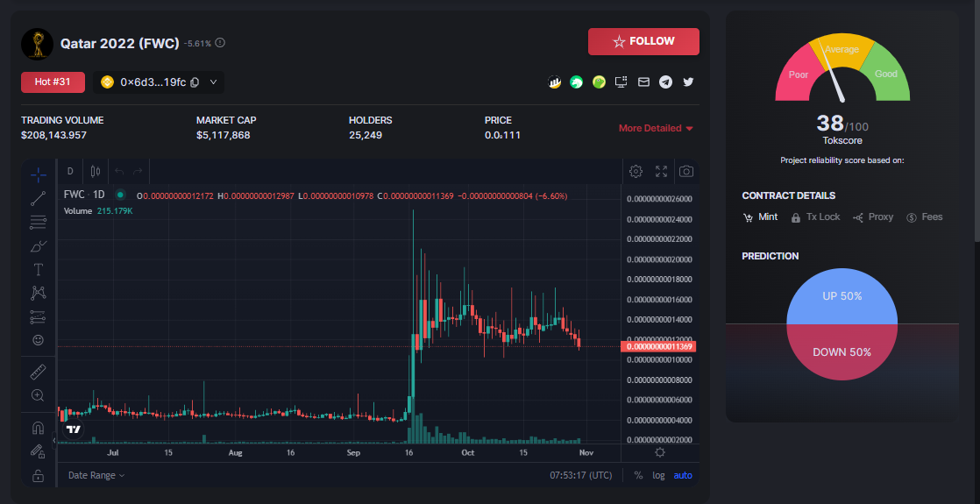The image size is (980, 504).
Task: Select the UP 50% prediction
Action: 842,296
